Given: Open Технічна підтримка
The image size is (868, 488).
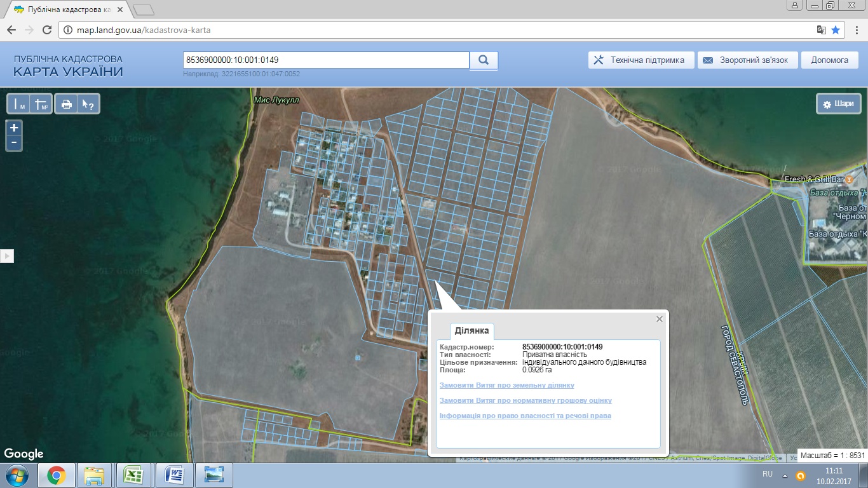Looking at the screenshot, I should tap(640, 60).
